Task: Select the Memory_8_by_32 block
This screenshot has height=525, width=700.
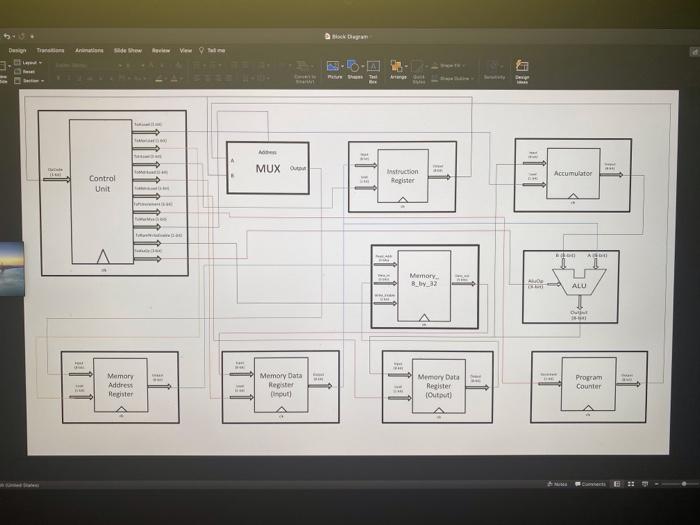Action: 424,285
